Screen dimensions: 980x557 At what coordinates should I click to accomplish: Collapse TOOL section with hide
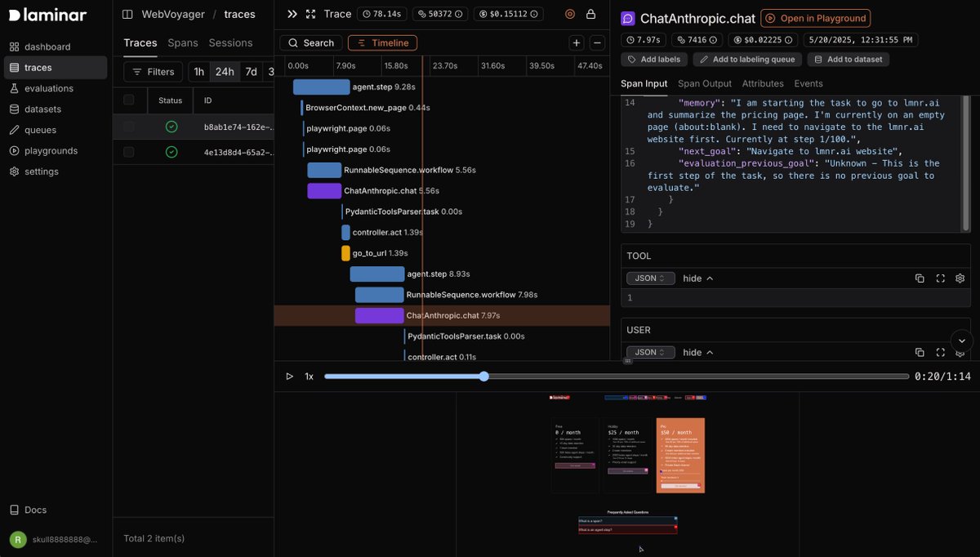(698, 278)
